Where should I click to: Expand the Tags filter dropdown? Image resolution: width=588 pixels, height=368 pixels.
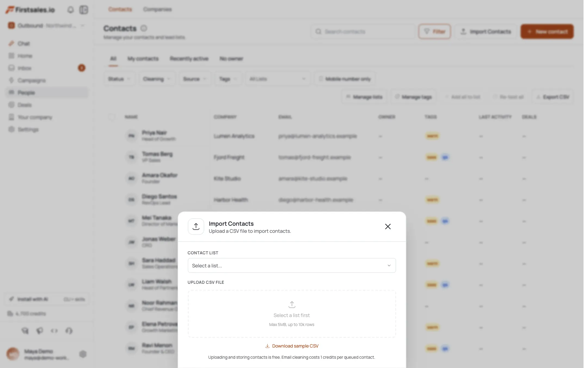point(228,79)
